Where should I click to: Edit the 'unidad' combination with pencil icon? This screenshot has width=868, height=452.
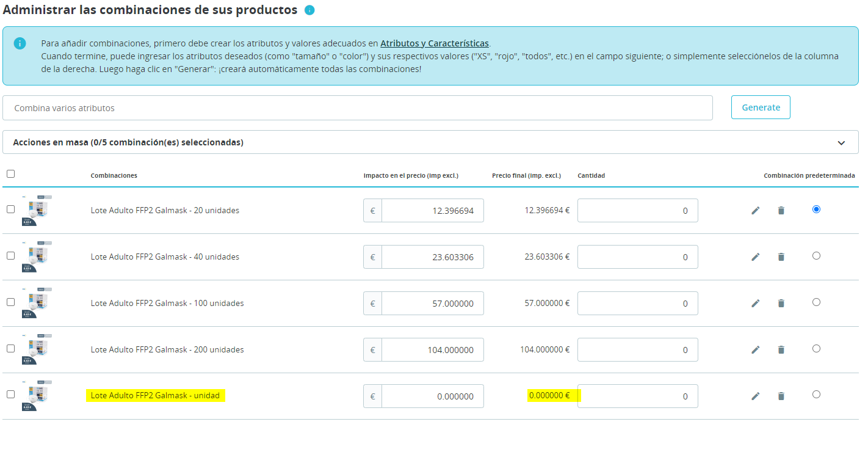[756, 396]
